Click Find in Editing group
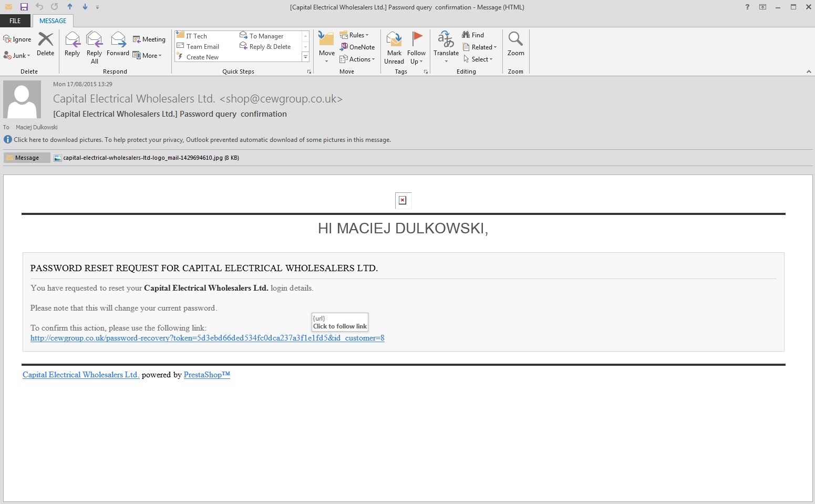Image resolution: width=815 pixels, height=504 pixels. coord(473,35)
